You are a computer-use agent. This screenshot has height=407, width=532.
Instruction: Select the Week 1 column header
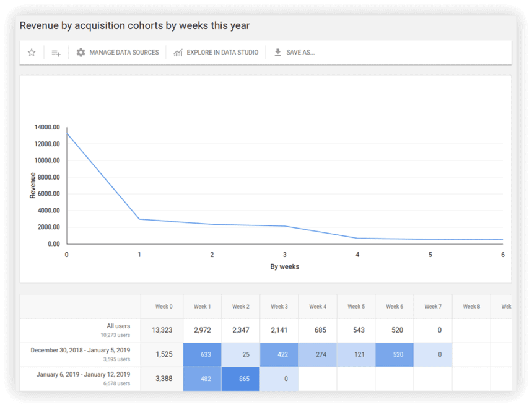(x=203, y=307)
